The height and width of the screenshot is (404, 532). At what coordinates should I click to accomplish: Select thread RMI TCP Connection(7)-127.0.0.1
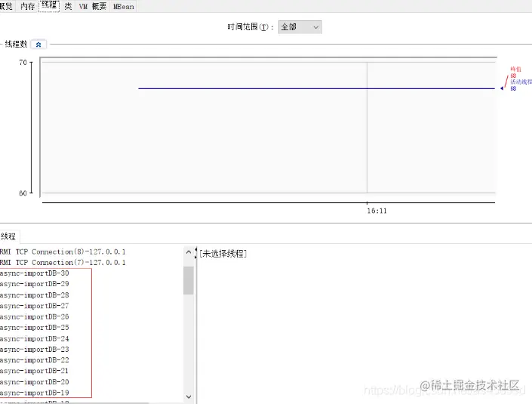[x=63, y=263]
